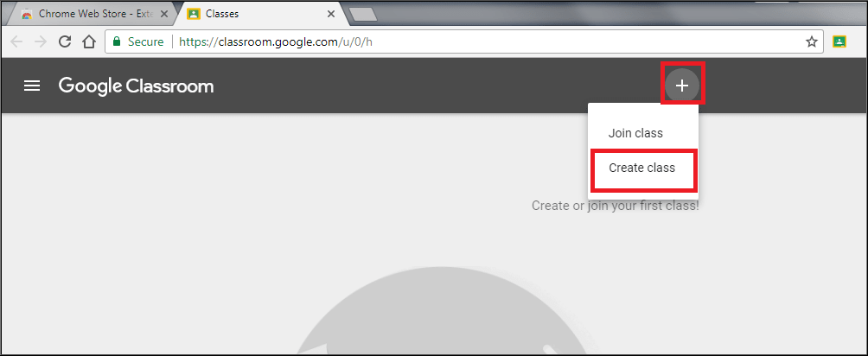Go back using the browser back arrow
Viewport: 868px width, 356px height.
coord(16,42)
